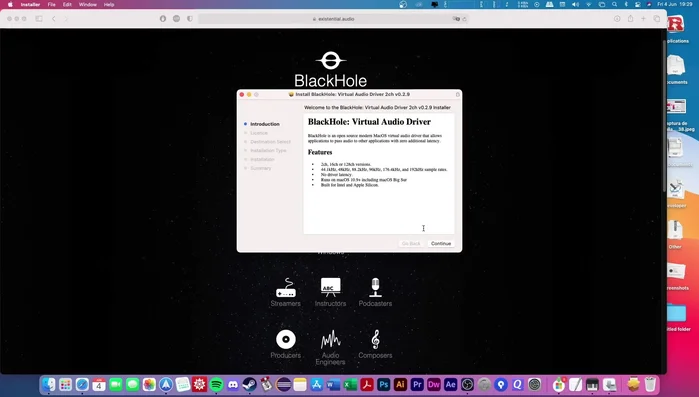Click Continue in the BlackHole installer
This screenshot has width=699, height=397.
click(441, 244)
